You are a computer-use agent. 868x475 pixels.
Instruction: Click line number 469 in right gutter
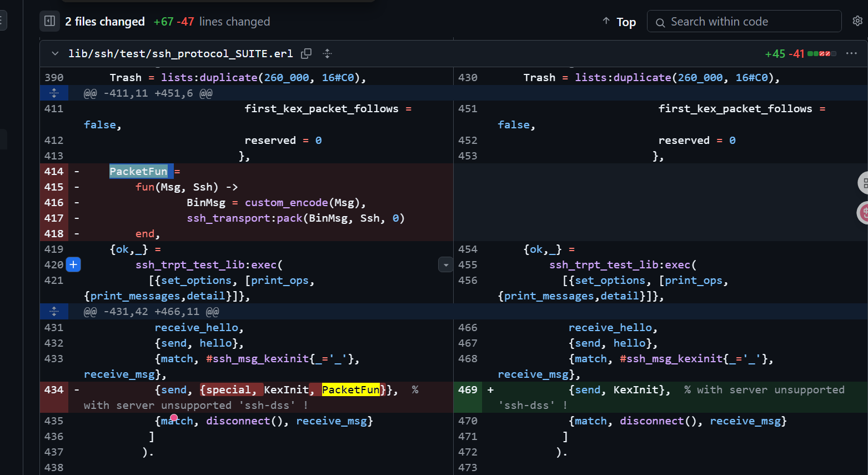click(x=468, y=389)
